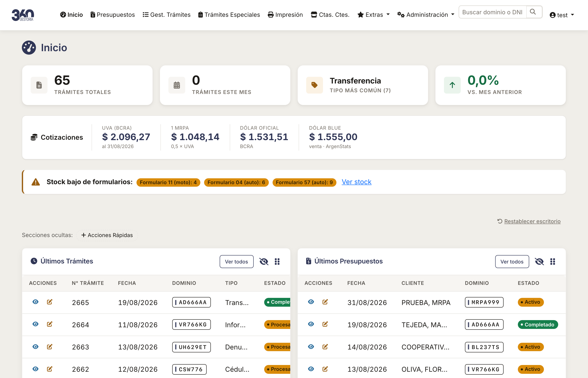Click the search magnifier icon
This screenshot has height=378, width=588.
[533, 12]
